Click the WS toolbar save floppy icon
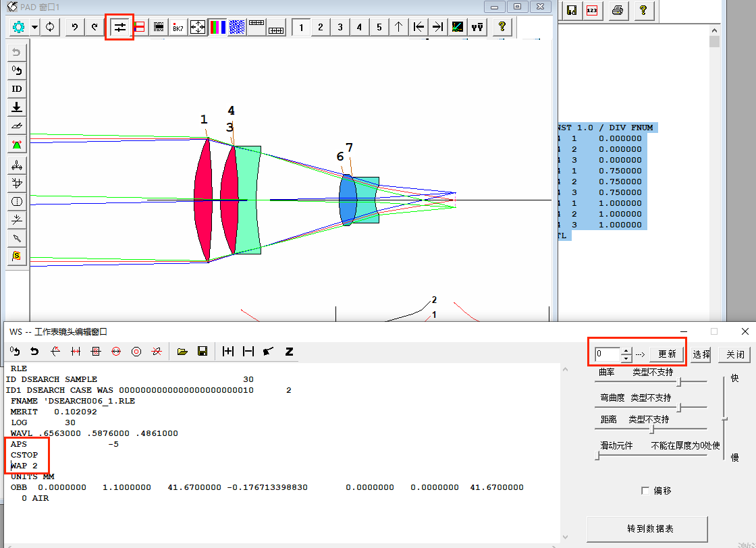Viewport: 756px width, 548px height. tap(202, 352)
